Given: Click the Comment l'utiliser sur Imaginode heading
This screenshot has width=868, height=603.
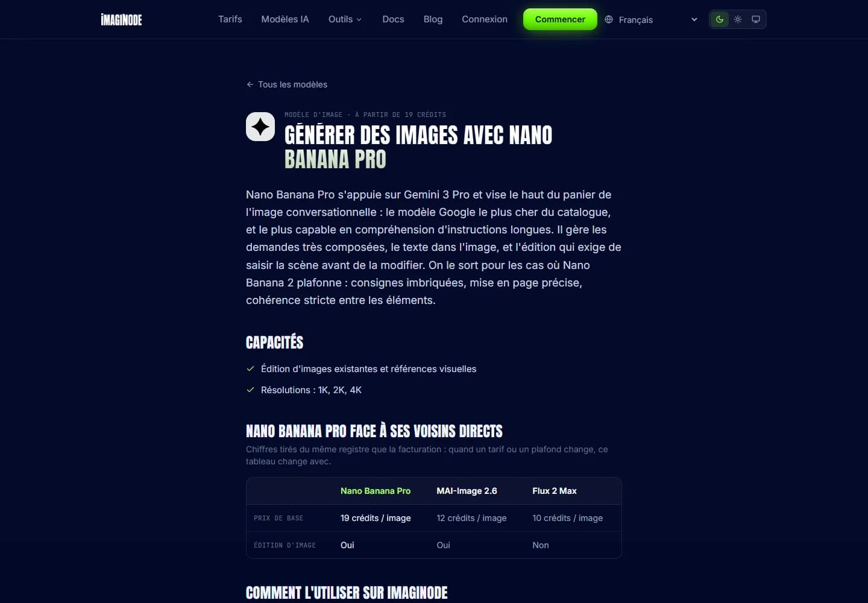Looking at the screenshot, I should [347, 593].
